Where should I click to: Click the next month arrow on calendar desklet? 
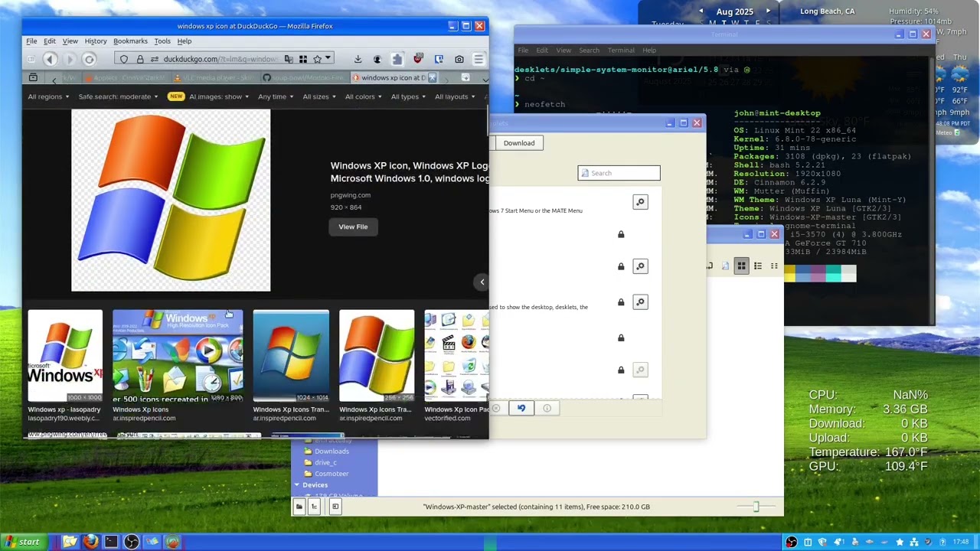[x=768, y=11]
